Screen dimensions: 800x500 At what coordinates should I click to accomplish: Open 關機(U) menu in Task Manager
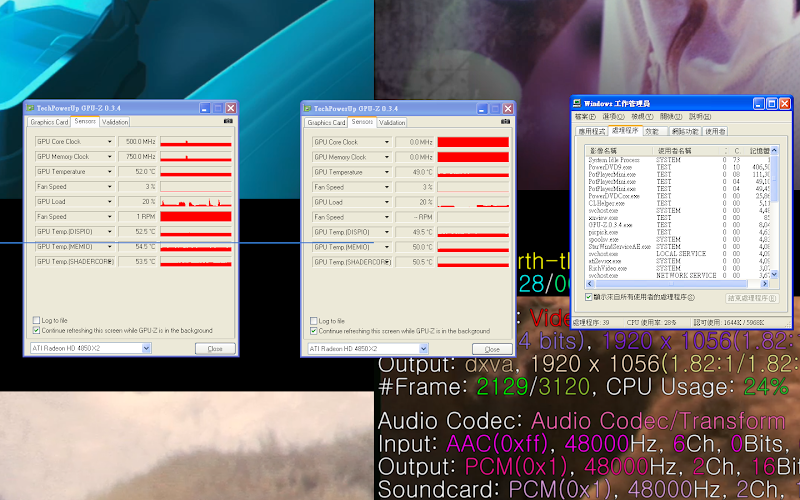coord(671,117)
